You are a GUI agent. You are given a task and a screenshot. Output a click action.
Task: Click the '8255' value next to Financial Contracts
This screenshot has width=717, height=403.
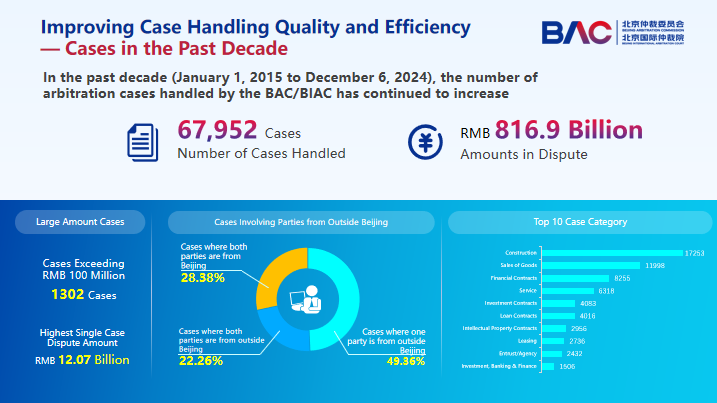(x=622, y=278)
